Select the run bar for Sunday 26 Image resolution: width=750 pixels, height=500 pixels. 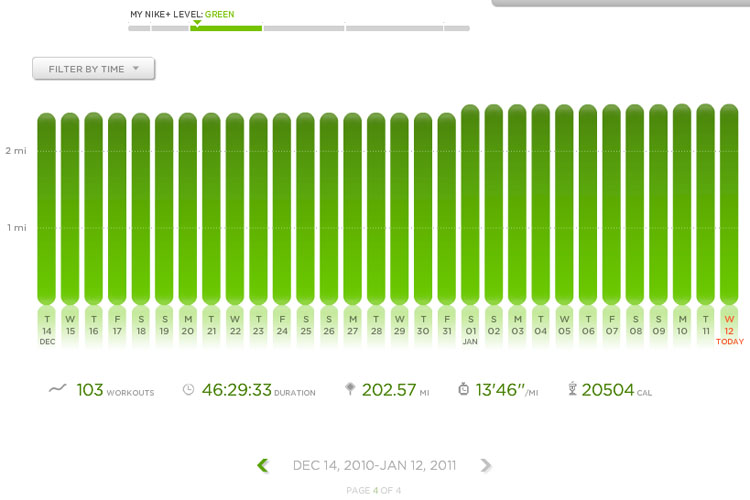329,209
